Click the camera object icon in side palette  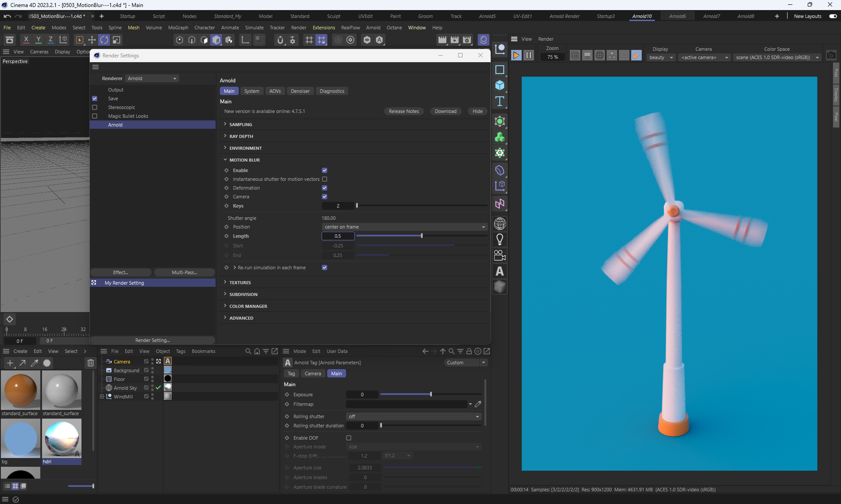(x=499, y=255)
